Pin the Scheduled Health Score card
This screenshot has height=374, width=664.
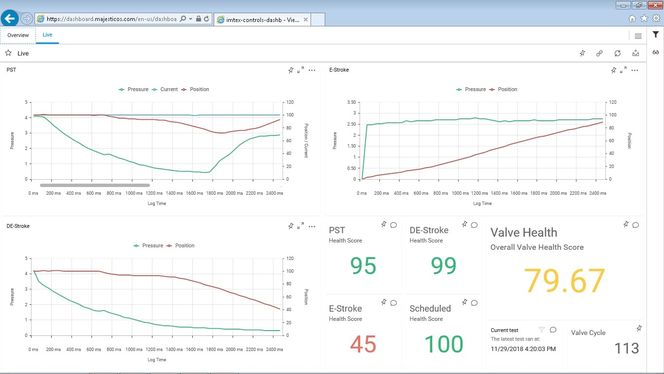(x=465, y=302)
